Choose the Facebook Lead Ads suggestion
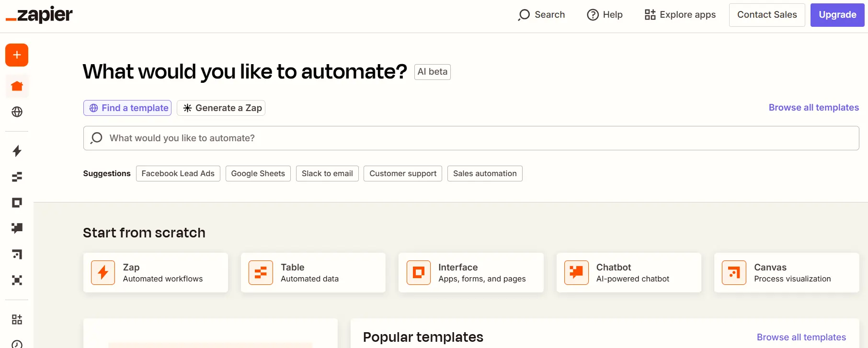This screenshot has height=348, width=868. click(178, 173)
